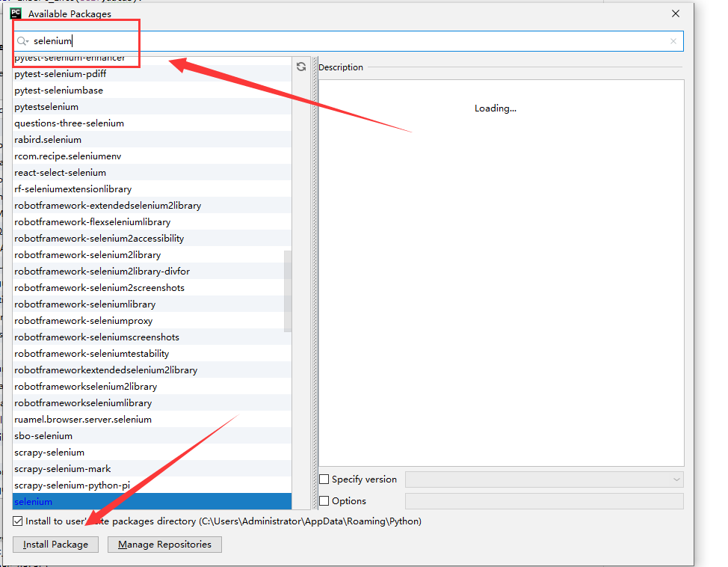Select the scrapy-selenium-python-pi package
Image resolution: width=728 pixels, height=567 pixels.
pos(152,485)
